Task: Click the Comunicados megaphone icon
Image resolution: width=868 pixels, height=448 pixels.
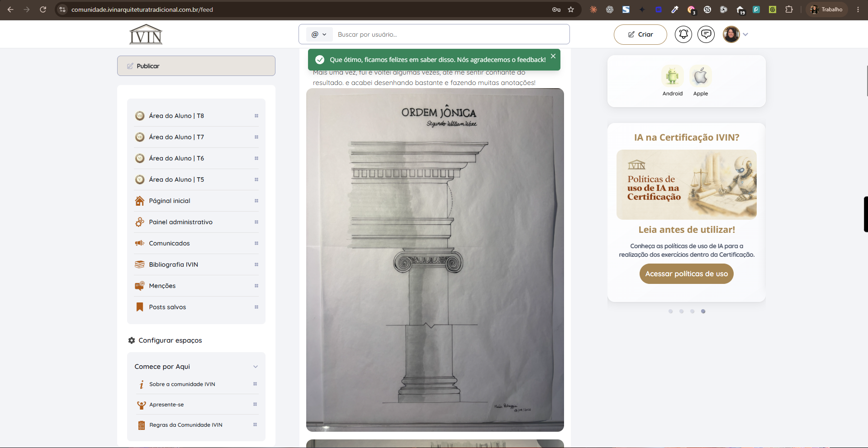Action: point(140,243)
